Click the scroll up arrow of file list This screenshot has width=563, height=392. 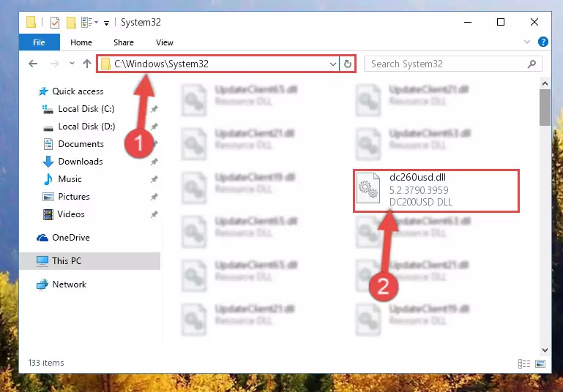click(545, 83)
